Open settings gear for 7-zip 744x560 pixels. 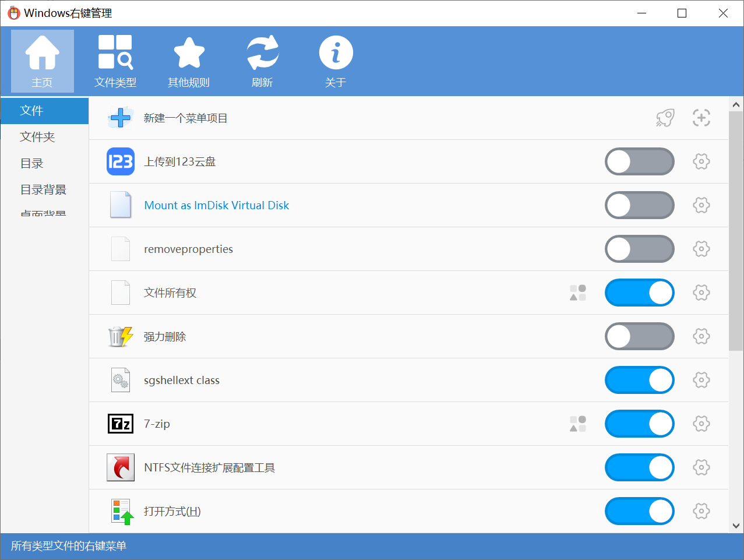pyautogui.click(x=701, y=424)
